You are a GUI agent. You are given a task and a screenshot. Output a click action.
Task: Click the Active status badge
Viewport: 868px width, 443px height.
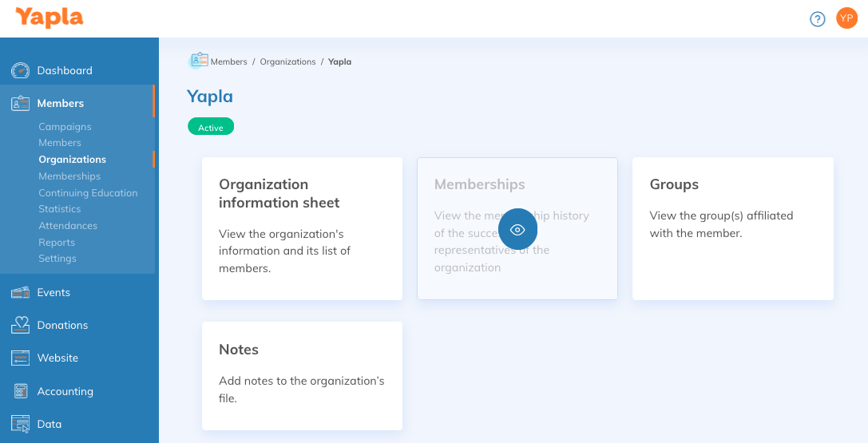click(x=211, y=127)
